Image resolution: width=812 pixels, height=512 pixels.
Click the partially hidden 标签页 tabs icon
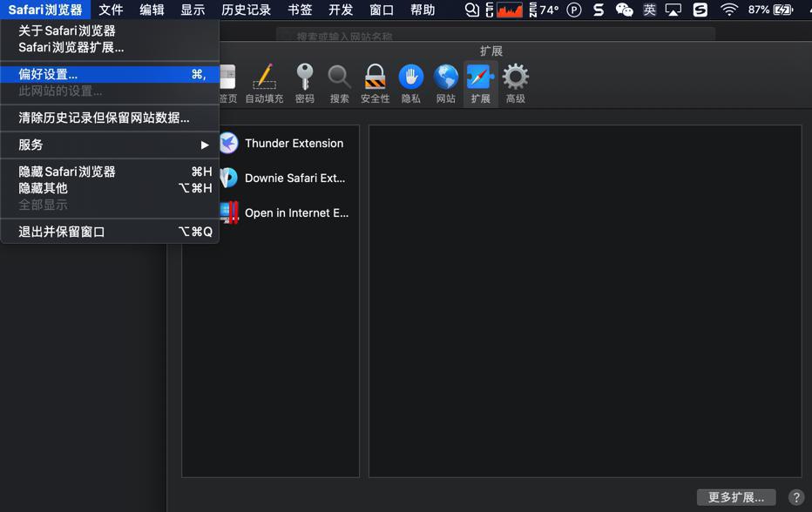point(228,84)
